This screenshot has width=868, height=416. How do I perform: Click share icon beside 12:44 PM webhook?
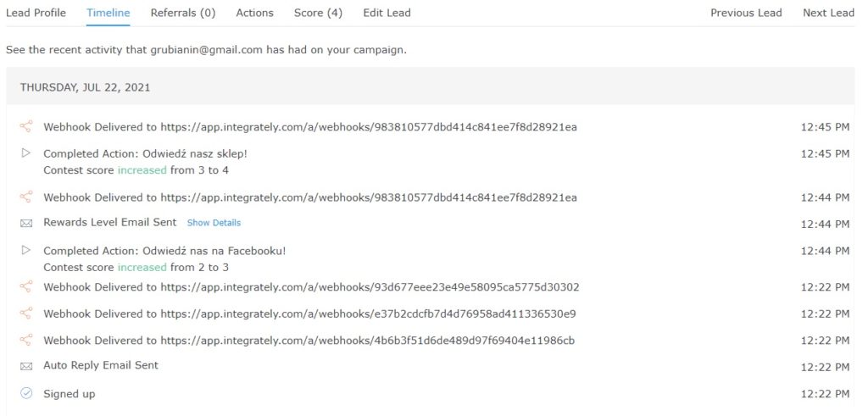click(26, 197)
